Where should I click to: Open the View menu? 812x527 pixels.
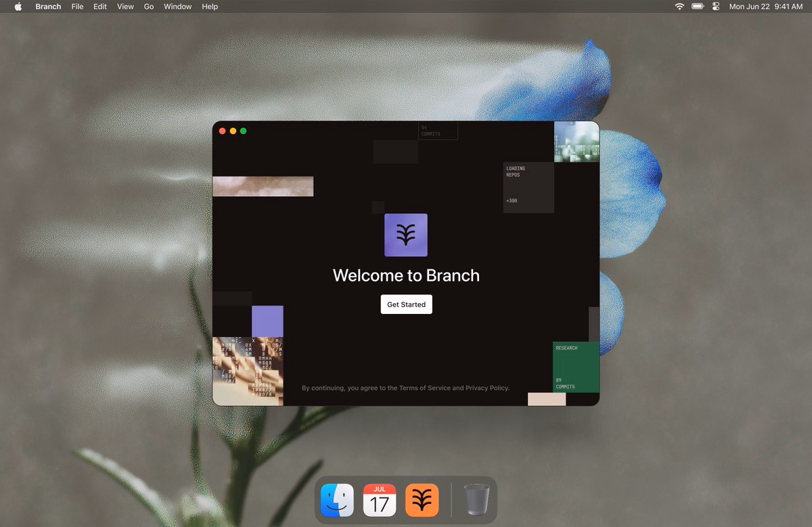tap(125, 7)
